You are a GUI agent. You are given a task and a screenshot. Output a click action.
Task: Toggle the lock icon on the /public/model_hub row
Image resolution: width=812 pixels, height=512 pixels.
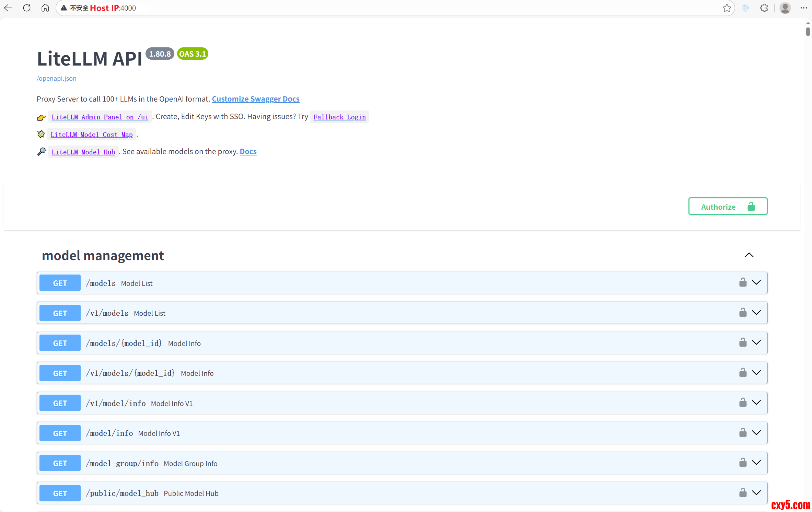click(x=743, y=493)
